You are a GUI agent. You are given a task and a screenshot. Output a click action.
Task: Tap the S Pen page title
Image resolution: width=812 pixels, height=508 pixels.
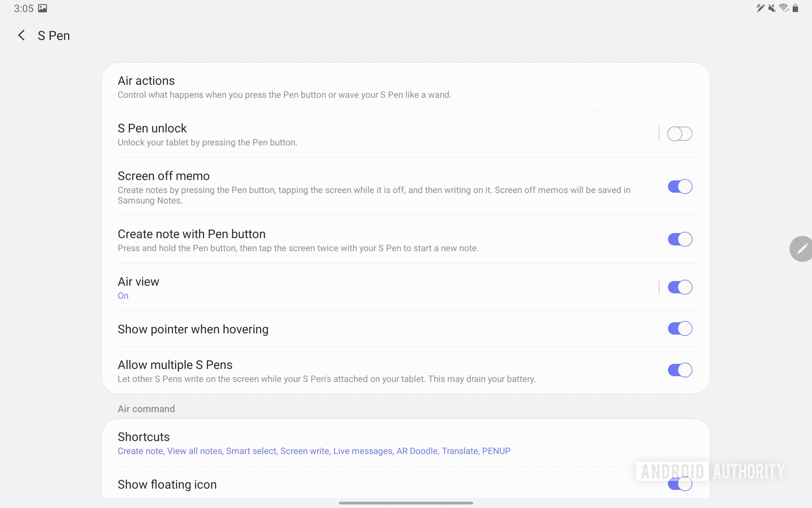click(54, 36)
